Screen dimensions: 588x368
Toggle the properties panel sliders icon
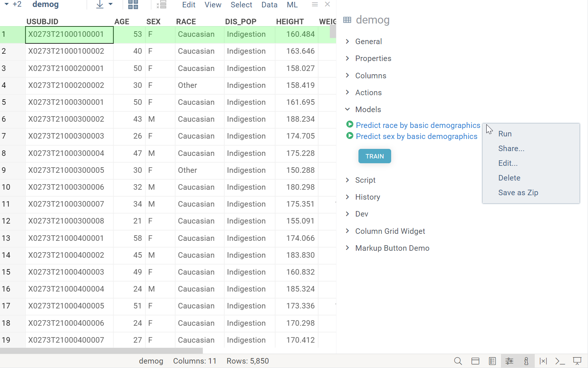pyautogui.click(x=509, y=361)
